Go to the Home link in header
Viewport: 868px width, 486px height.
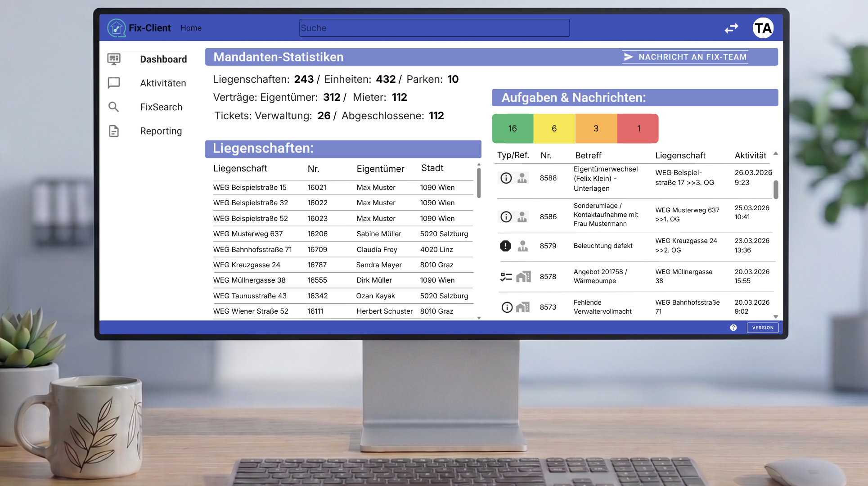tap(191, 28)
